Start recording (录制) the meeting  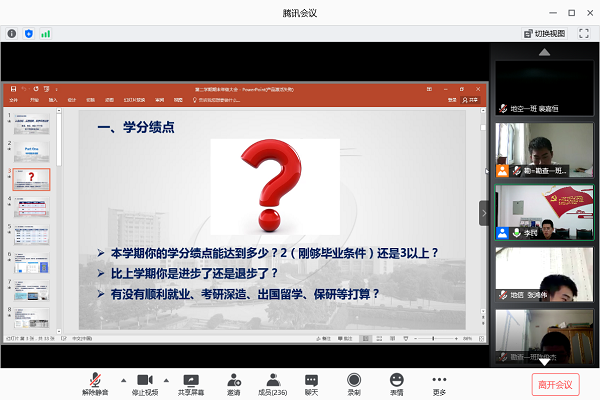(x=354, y=384)
